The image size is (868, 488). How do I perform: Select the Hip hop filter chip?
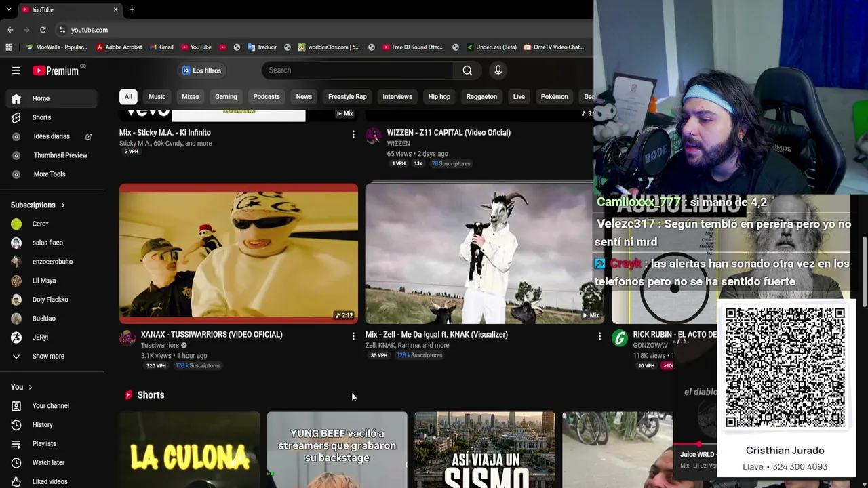coord(439,96)
